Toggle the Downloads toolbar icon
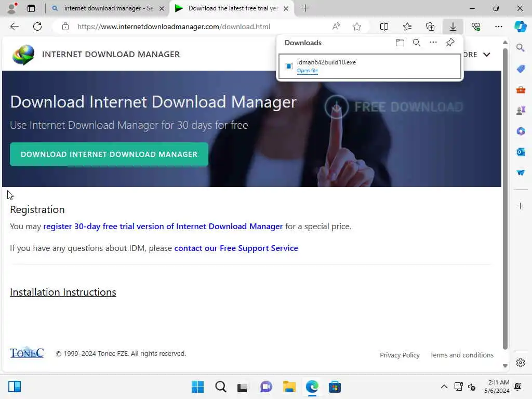532x399 pixels. coord(453,26)
